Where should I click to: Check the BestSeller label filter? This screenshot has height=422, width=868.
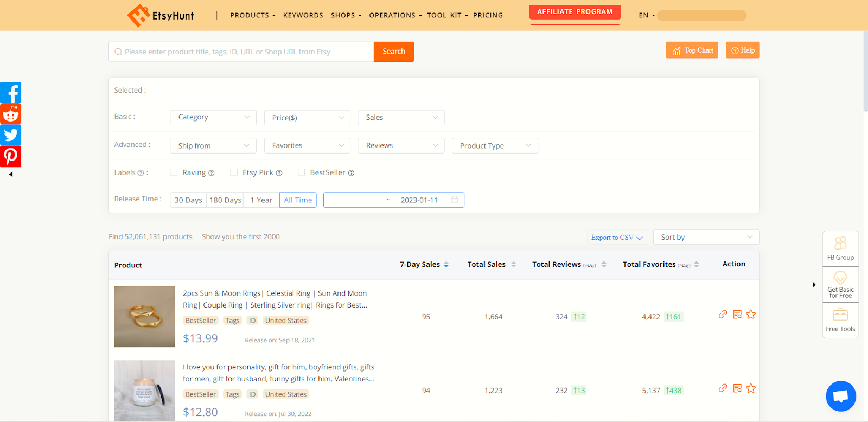301,172
